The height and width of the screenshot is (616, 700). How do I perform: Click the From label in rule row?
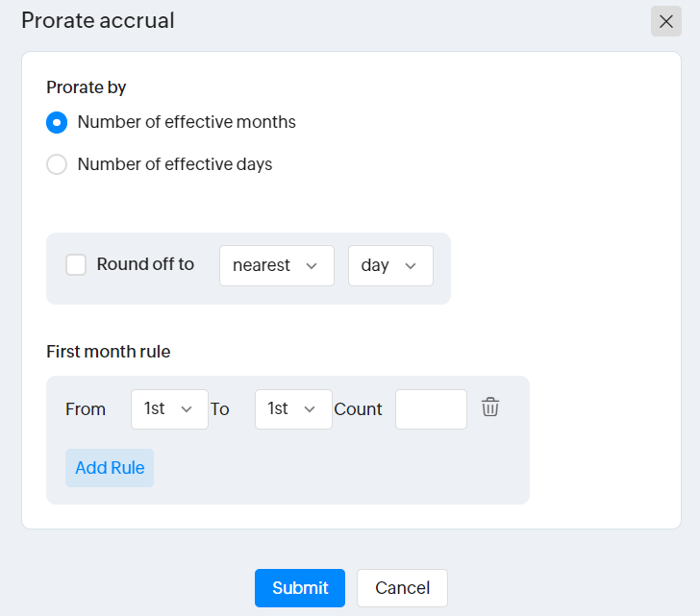pyautogui.click(x=86, y=409)
